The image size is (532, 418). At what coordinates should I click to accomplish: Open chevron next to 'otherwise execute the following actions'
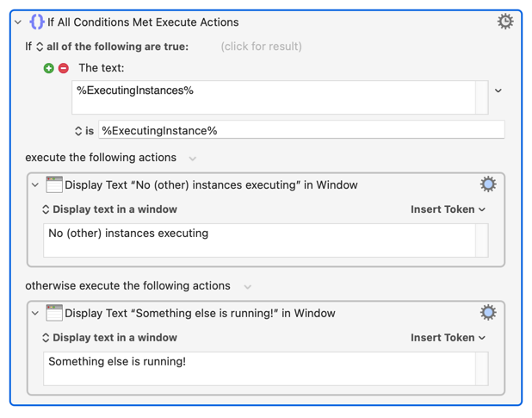pos(247,287)
